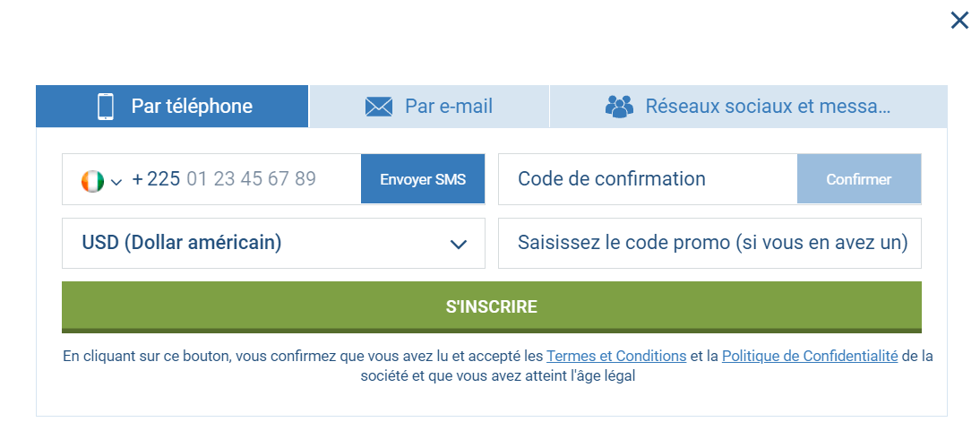Click the Envoyer SMS button
This screenshot has height=448, width=980.
coord(423,179)
